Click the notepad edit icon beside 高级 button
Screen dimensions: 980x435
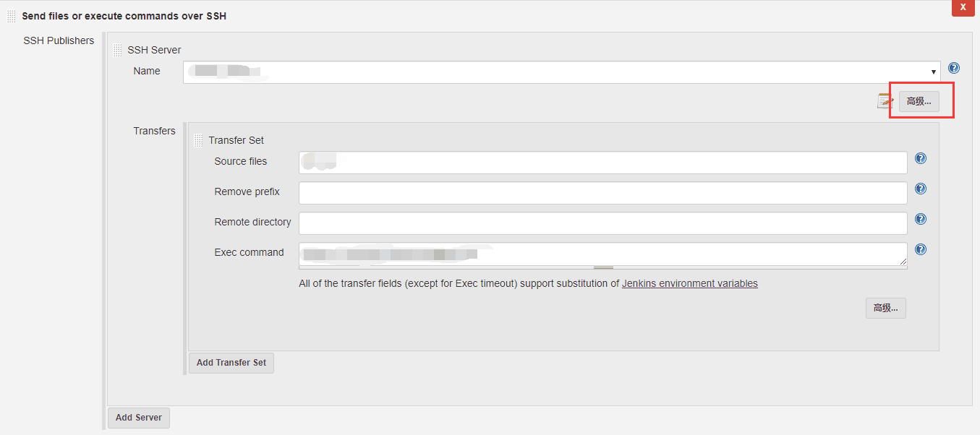pyautogui.click(x=885, y=101)
